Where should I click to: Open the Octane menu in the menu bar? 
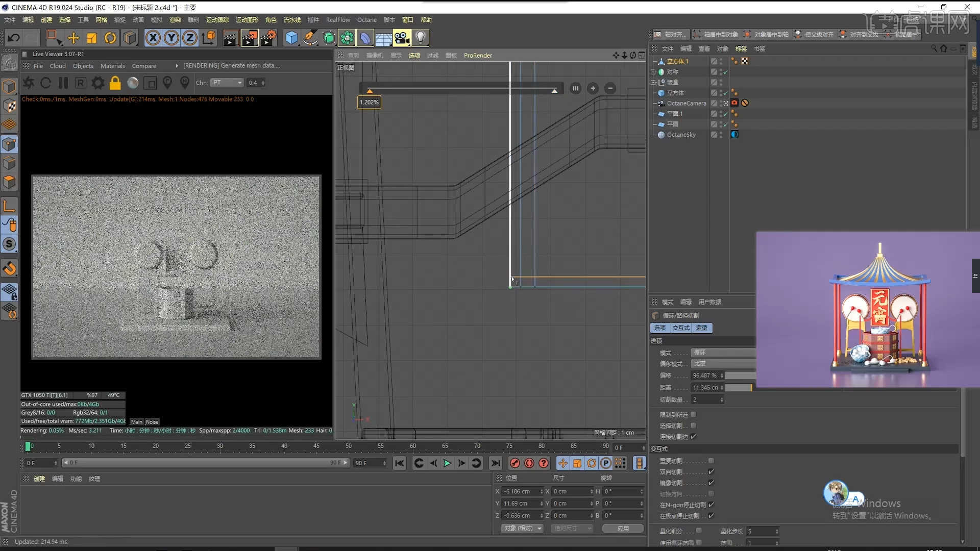tap(366, 20)
